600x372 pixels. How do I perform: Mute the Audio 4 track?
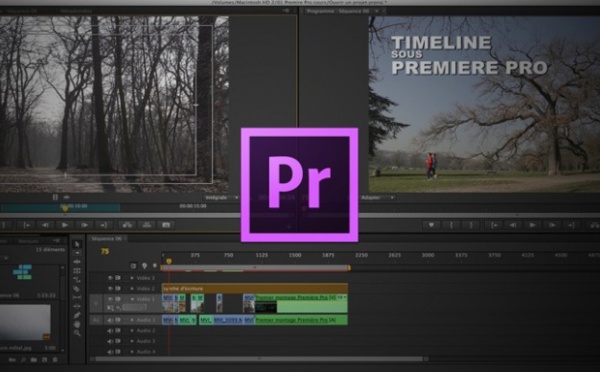point(110,352)
